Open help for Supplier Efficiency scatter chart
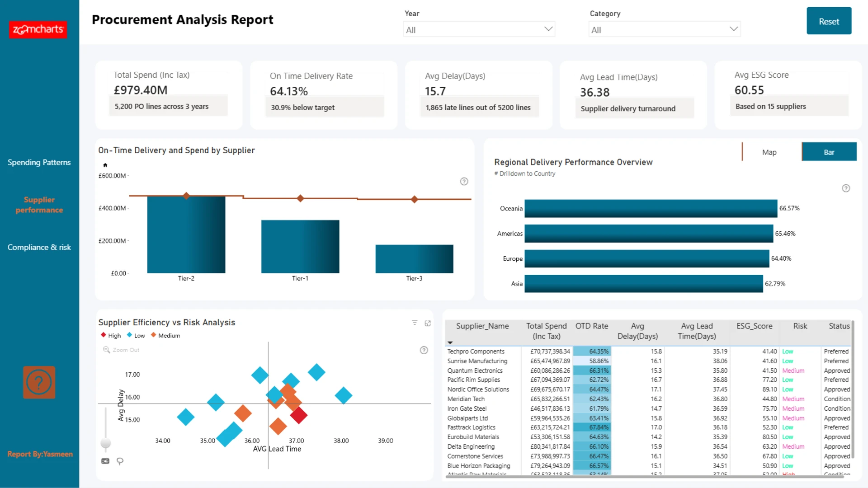The width and height of the screenshot is (868, 488). (424, 350)
